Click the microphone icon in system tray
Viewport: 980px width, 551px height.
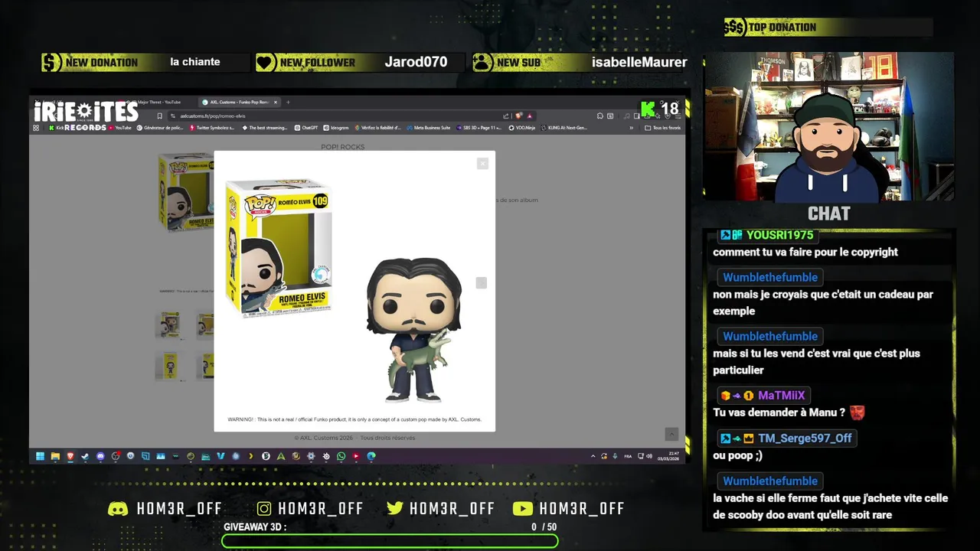click(615, 456)
